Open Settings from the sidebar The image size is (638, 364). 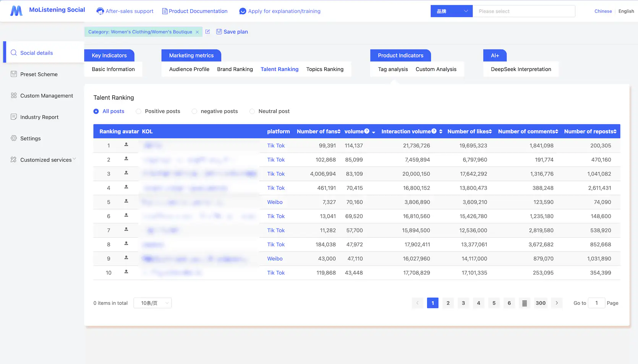click(30, 138)
